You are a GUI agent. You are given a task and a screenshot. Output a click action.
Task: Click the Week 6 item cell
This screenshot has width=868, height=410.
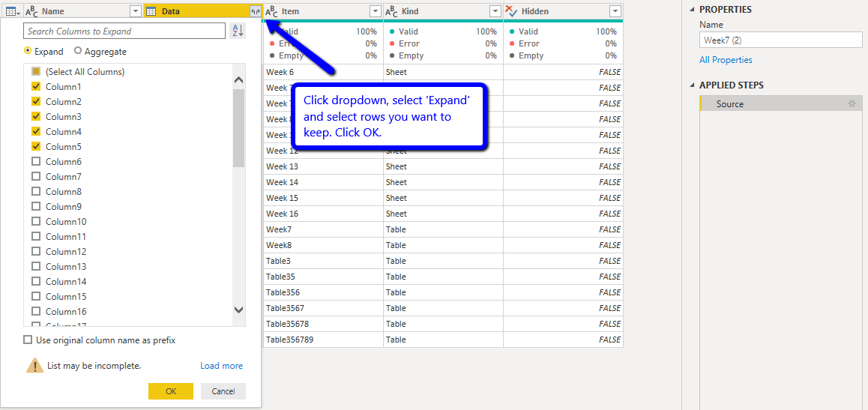pyautogui.click(x=323, y=72)
